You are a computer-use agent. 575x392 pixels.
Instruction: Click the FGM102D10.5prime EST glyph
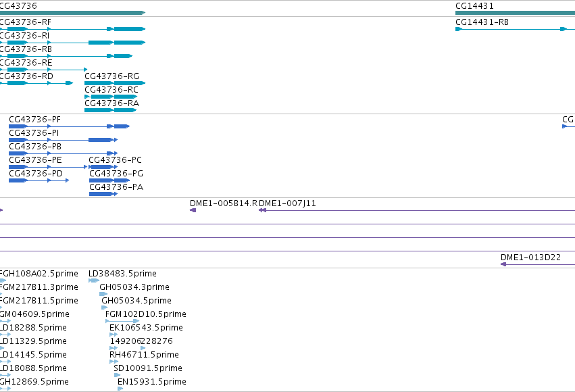[122, 321]
